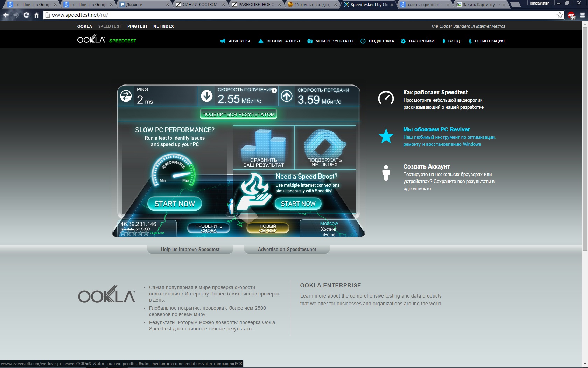
Task: Click the ping arrows icon
Action: pos(126,96)
